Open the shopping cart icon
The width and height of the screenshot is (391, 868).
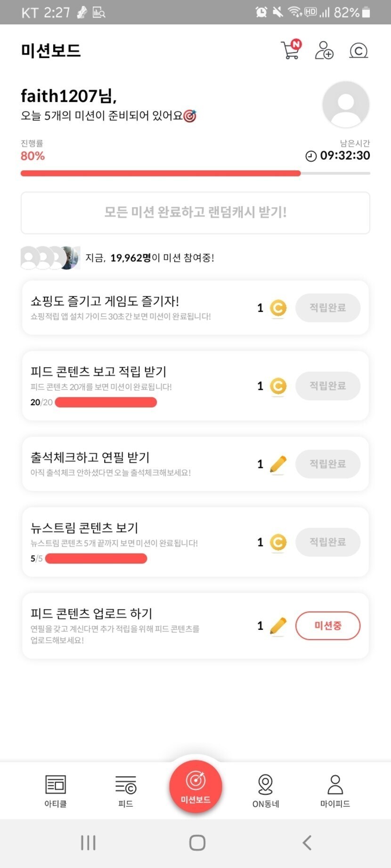pos(291,50)
